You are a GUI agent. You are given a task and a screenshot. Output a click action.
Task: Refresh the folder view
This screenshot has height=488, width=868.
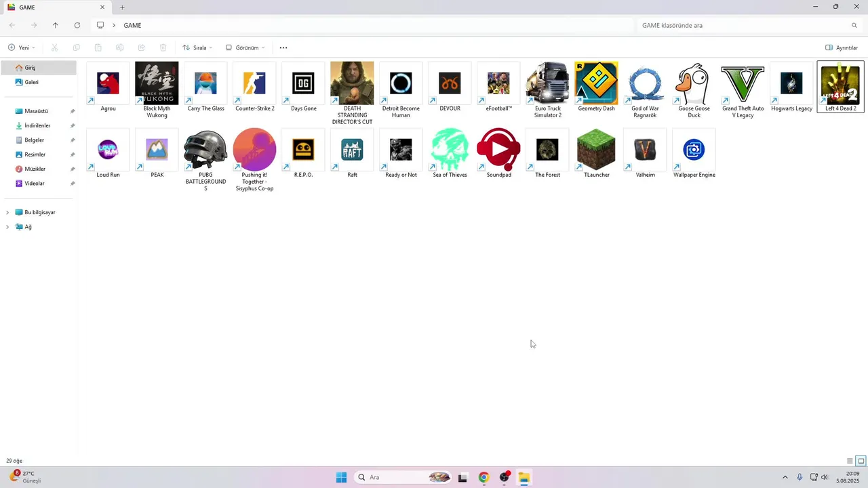click(77, 25)
